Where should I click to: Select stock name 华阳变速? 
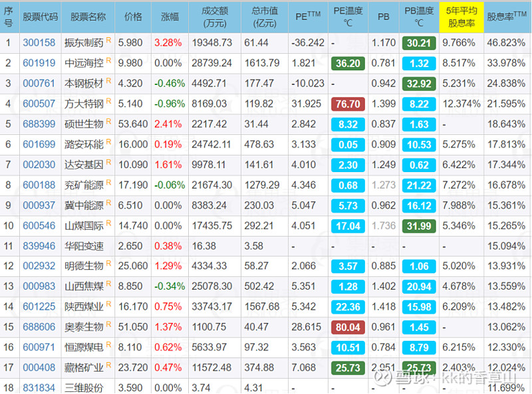coord(84,246)
